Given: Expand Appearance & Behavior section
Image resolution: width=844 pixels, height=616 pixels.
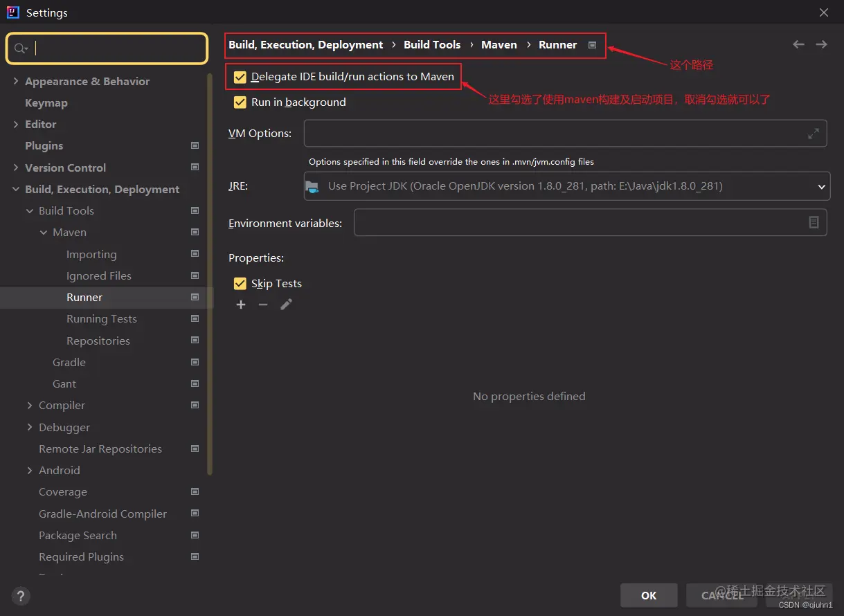Looking at the screenshot, I should 16,81.
